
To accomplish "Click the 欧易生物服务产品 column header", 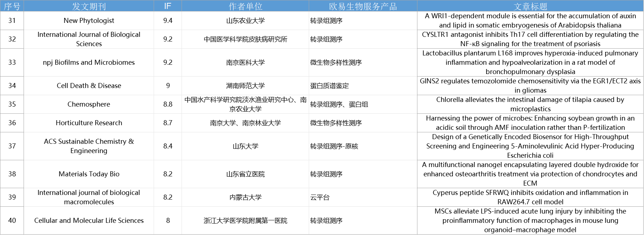I will [363, 6].
